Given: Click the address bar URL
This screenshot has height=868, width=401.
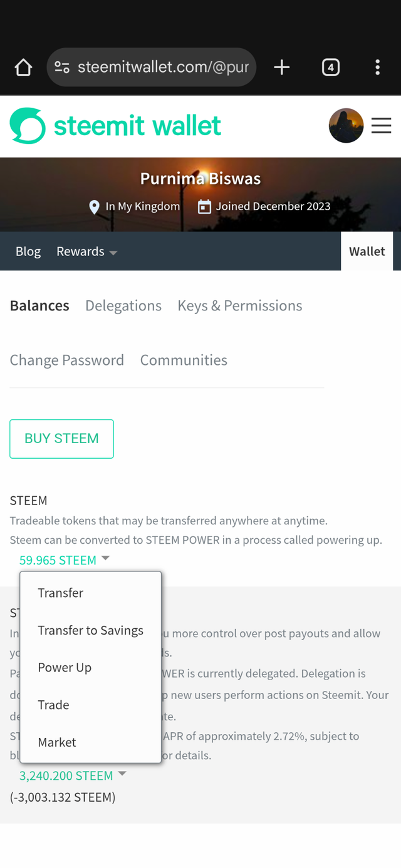Looking at the screenshot, I should point(163,67).
